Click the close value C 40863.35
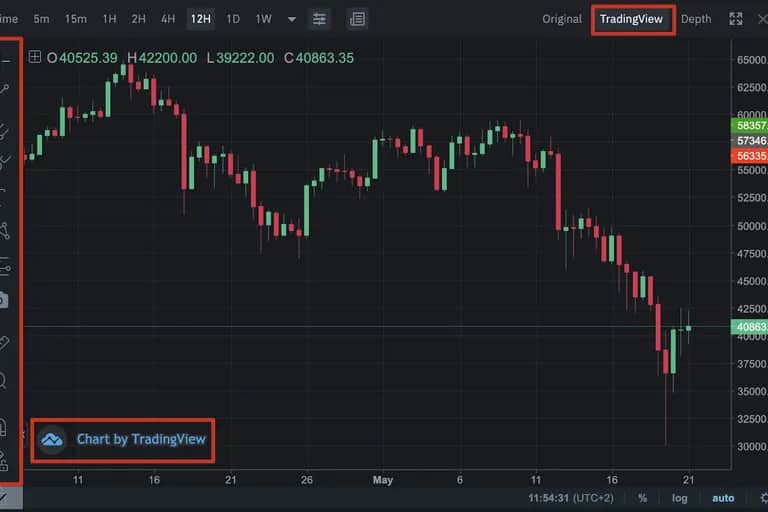This screenshot has width=768, height=512. (x=319, y=58)
